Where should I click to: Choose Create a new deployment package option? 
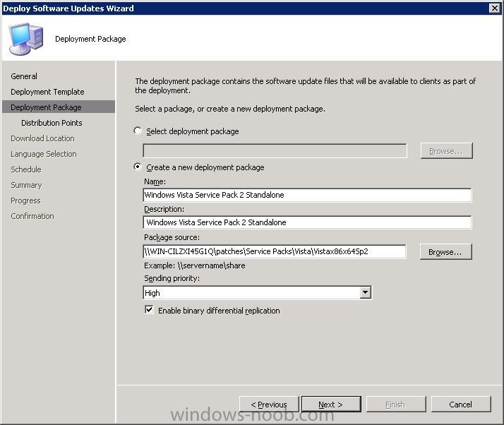pos(138,167)
